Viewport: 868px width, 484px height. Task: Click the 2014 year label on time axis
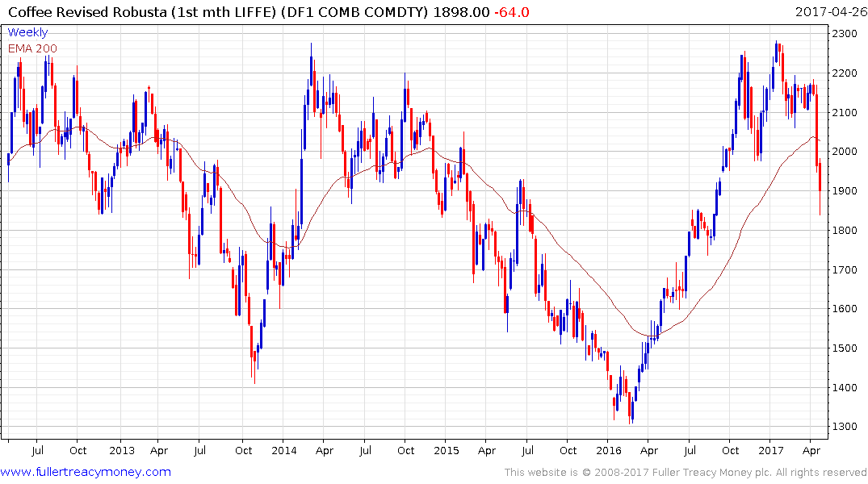284,450
